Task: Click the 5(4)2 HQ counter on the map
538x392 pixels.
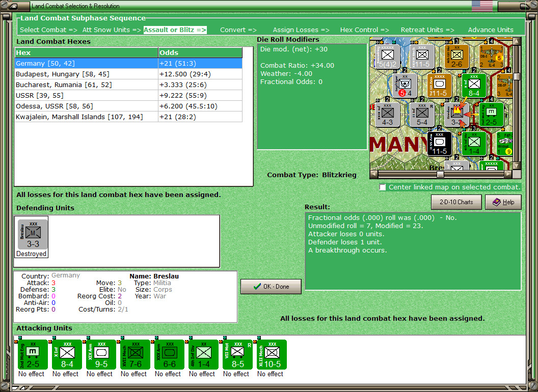Action: [388, 56]
